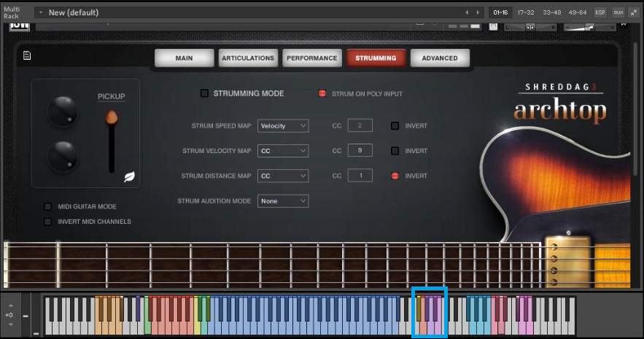Viewport: 644px width, 339px height.
Task: Adjust the Pickup position slider handle
Action: pyautogui.click(x=112, y=117)
